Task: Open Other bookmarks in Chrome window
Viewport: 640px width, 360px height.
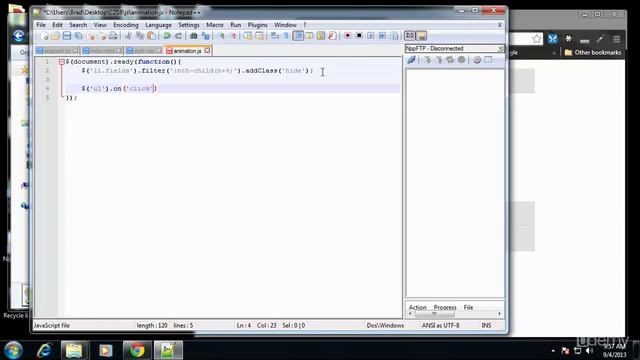Action: pyautogui.click(x=593, y=53)
